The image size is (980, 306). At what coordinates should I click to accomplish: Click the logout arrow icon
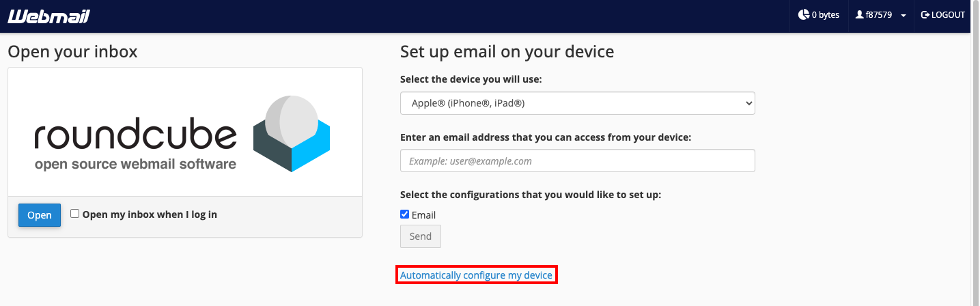(925, 15)
